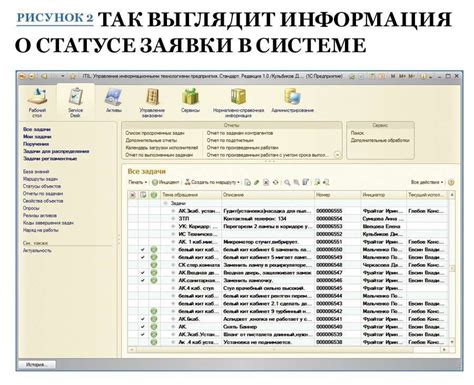Open the Управление заказами section

pos(152,103)
